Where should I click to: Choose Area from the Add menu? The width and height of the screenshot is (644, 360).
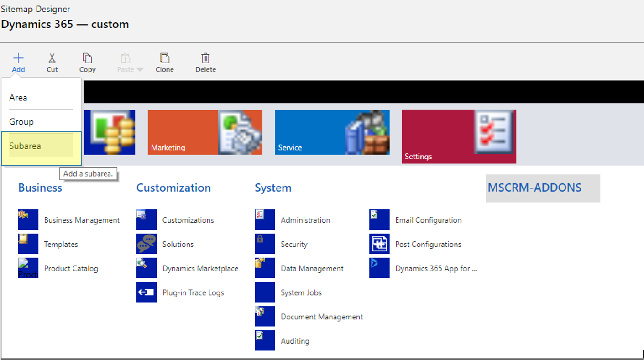[x=41, y=98]
